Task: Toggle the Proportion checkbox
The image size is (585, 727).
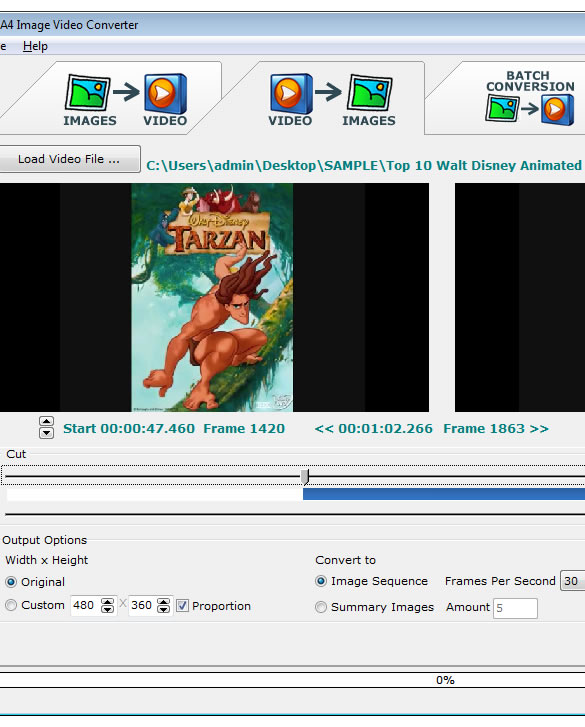Action: tap(183, 606)
